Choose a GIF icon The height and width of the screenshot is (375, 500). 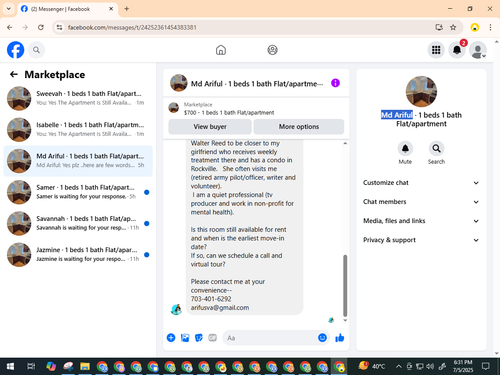point(213,338)
